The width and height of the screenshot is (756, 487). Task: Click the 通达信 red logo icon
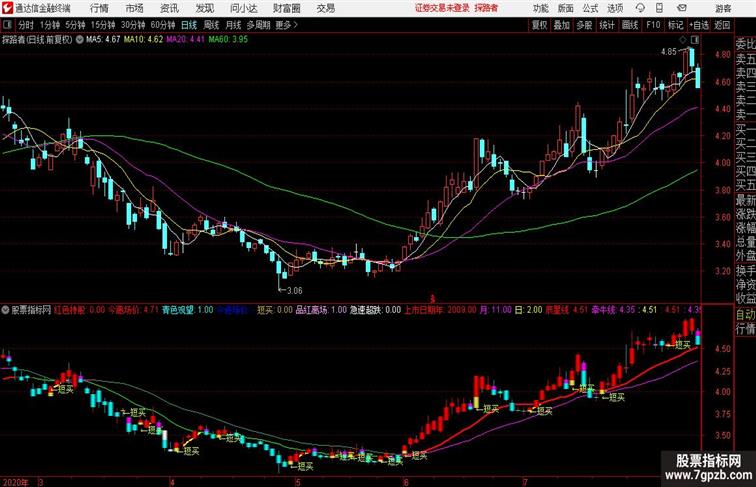point(7,8)
